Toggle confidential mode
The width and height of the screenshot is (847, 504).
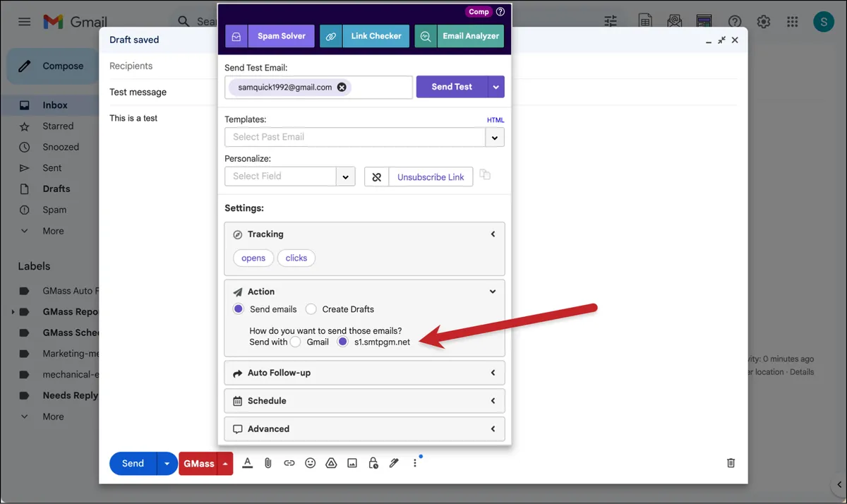(373, 463)
